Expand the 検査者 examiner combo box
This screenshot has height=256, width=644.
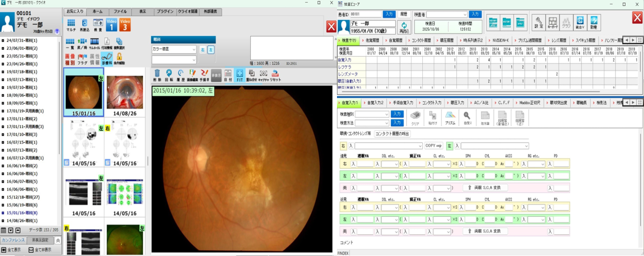pyautogui.click(x=447, y=14)
